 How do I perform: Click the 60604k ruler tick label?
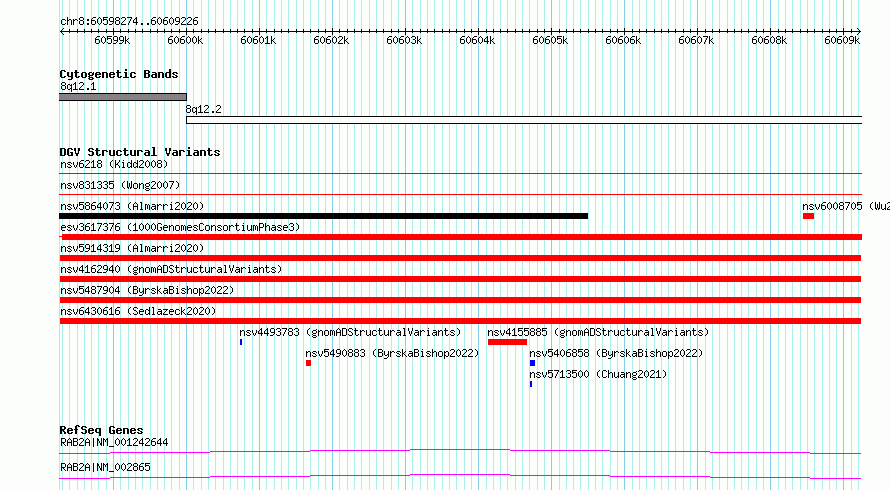477,40
